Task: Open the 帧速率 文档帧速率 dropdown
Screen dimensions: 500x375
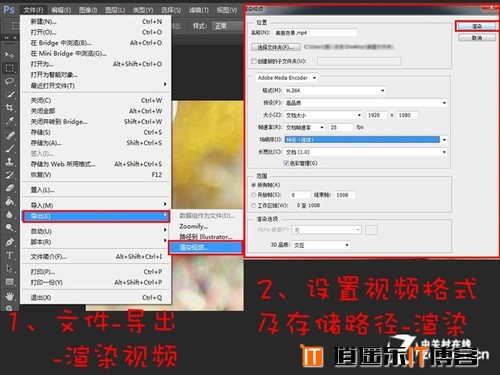Action: click(305, 127)
